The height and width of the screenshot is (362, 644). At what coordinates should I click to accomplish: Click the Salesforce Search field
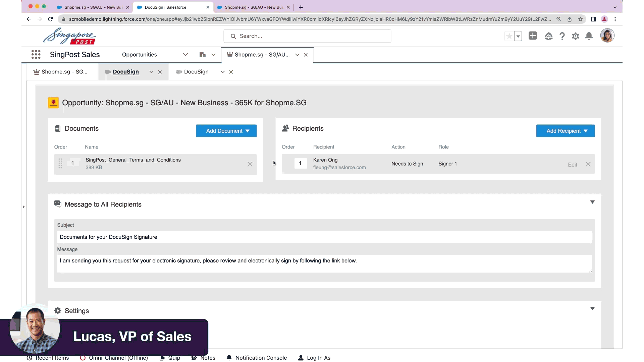(307, 36)
